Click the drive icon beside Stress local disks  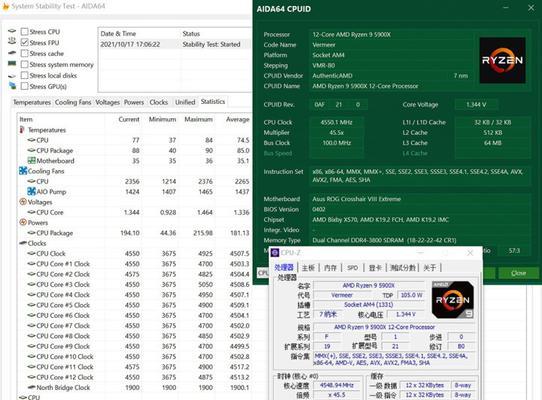pos(12,75)
